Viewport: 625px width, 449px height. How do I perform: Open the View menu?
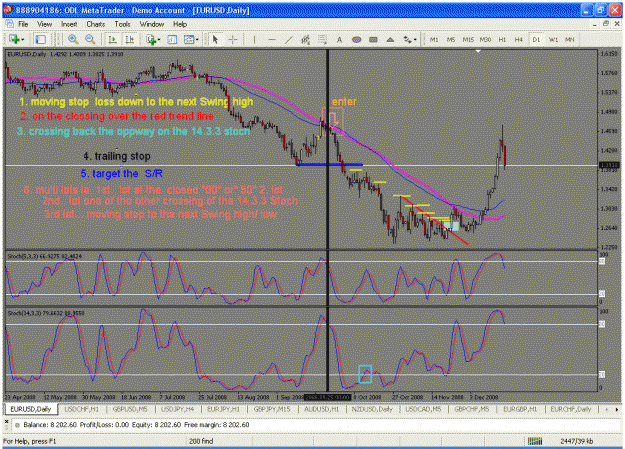(45, 24)
